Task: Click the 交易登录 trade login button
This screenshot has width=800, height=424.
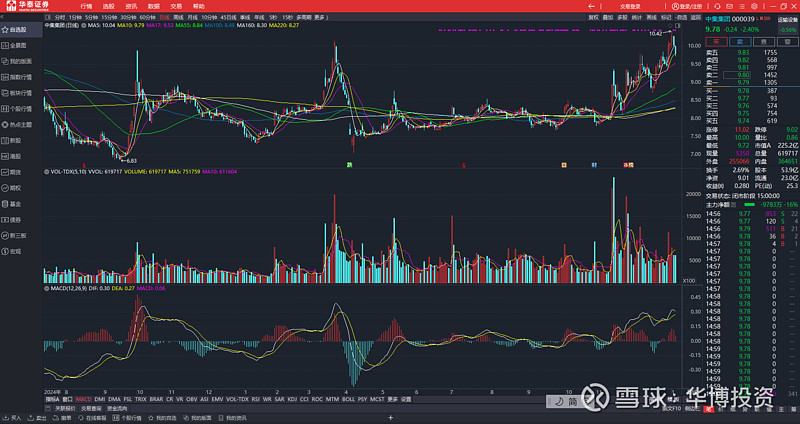Action: 631,6
